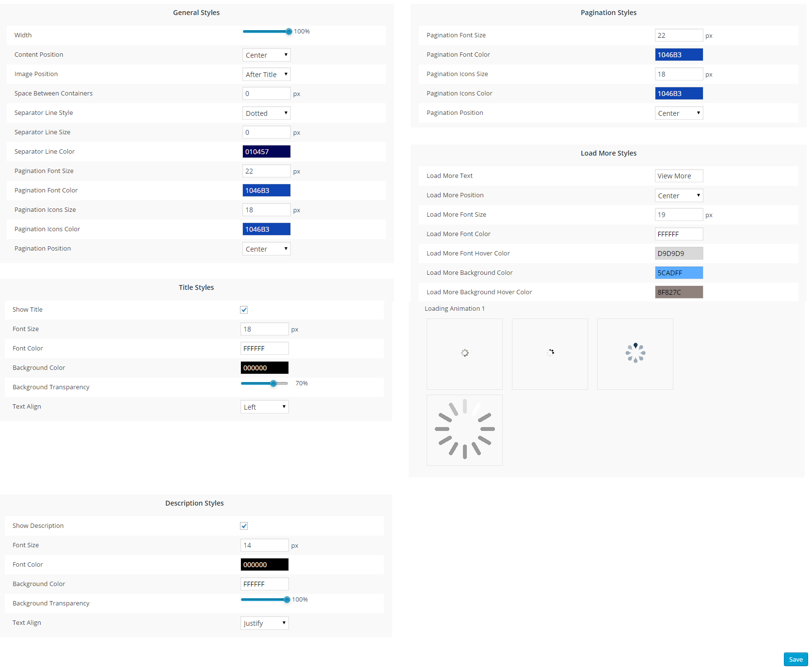This screenshot has width=812, height=667.
Task: Click the Width slider handle
Action: (x=289, y=32)
